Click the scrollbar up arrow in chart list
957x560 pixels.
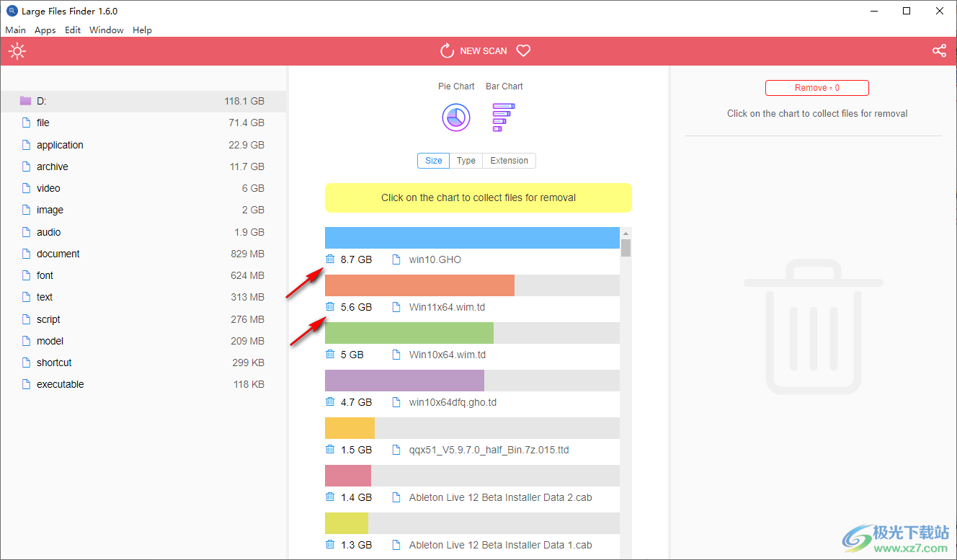(x=626, y=234)
